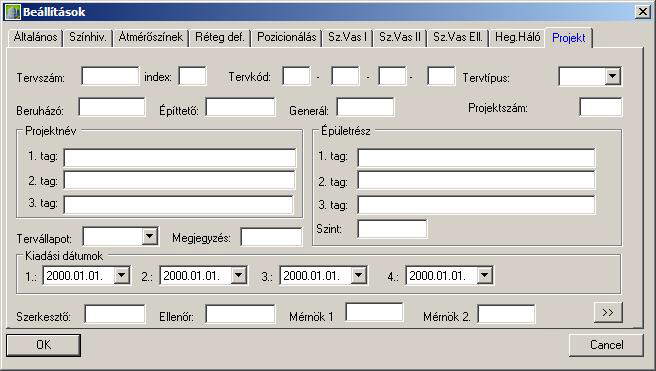The height and width of the screenshot is (371, 656).
Task: Click the Ellenőr field
Action: click(240, 315)
